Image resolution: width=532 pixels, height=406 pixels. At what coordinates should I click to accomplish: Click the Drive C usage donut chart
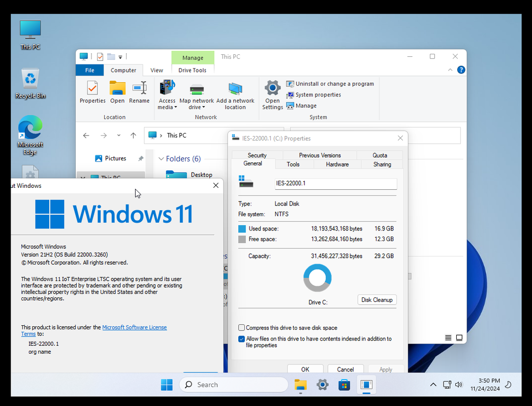317,278
